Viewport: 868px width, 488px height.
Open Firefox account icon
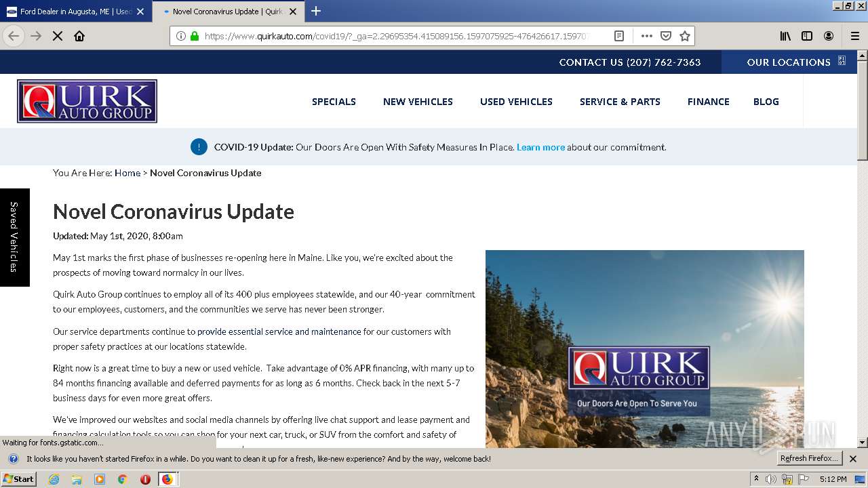[x=829, y=36]
